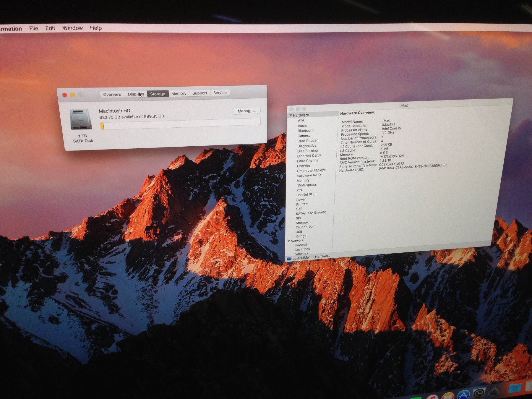Viewport: 532px width, 399px height.
Task: Switch to the Memory tab
Action: 179,93
